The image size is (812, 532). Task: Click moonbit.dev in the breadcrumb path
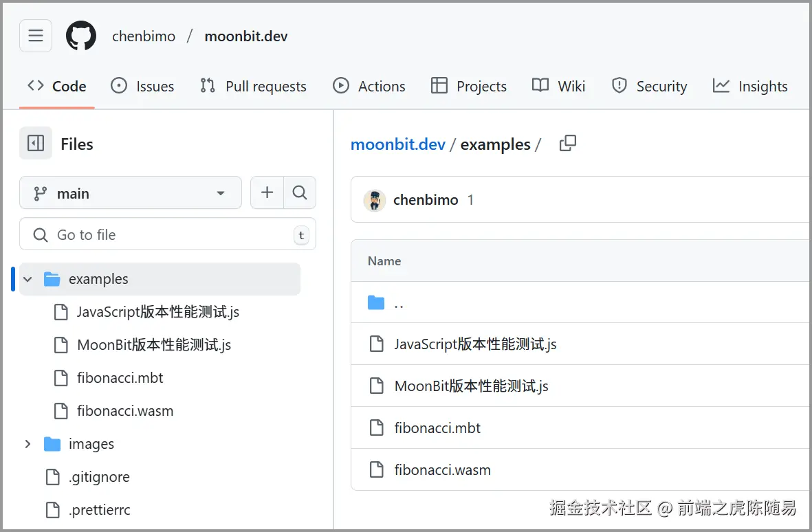pyautogui.click(x=397, y=144)
